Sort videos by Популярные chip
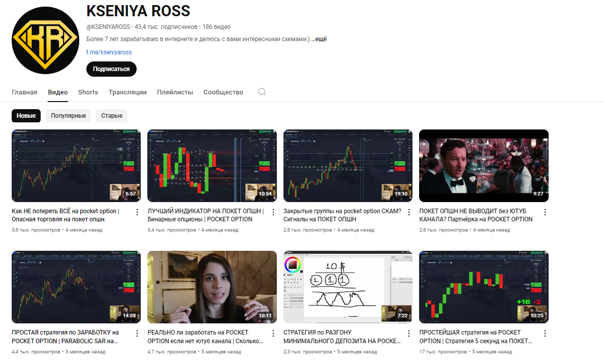The height and width of the screenshot is (364, 604). (x=69, y=115)
